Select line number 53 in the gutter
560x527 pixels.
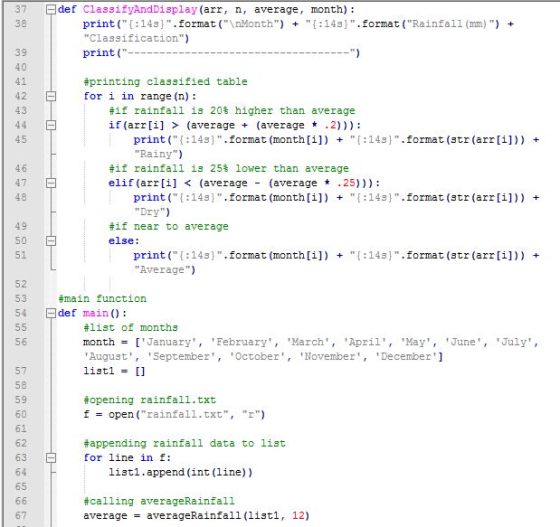[21, 298]
